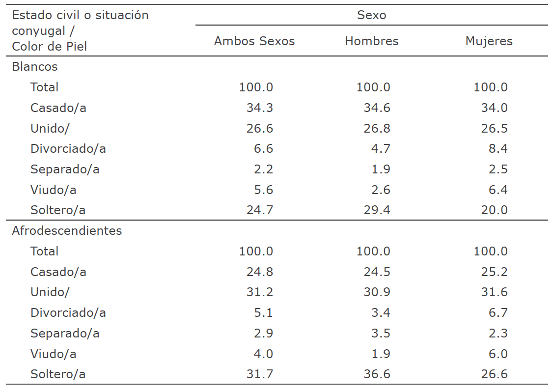Click the 24.8 Casado/a Ambos Sexos value
This screenshot has width=553, height=392.
coord(260,272)
